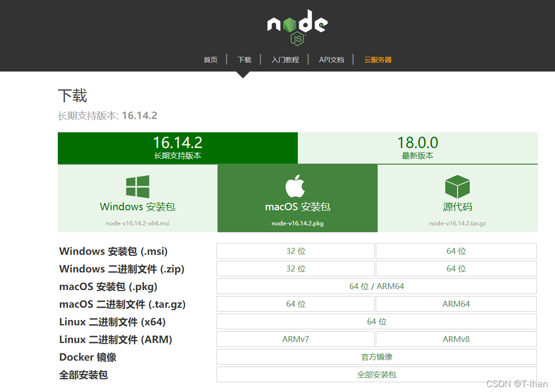This screenshot has width=555, height=392.
Task: Click the Linux 二进制文件 (ARM) row label
Action: pos(116,340)
